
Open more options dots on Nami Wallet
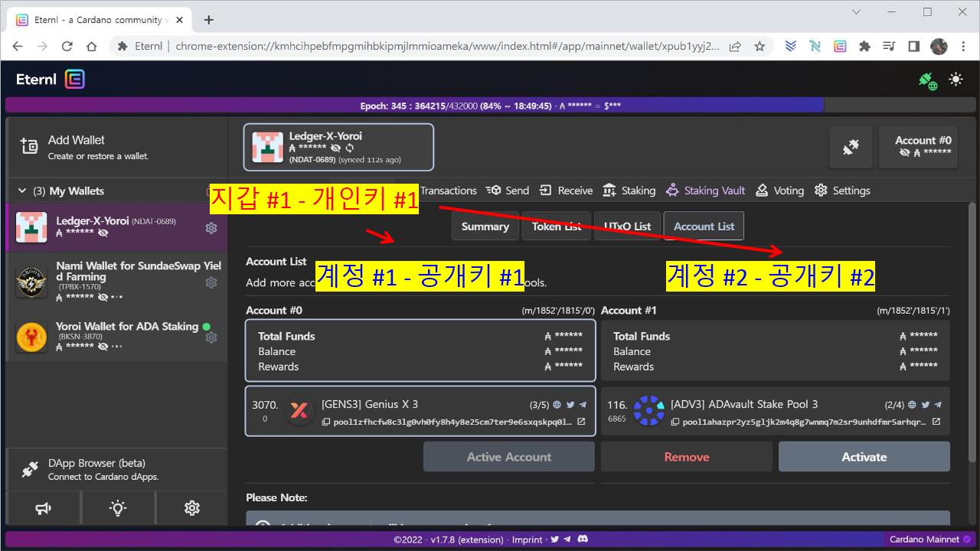coord(117,297)
